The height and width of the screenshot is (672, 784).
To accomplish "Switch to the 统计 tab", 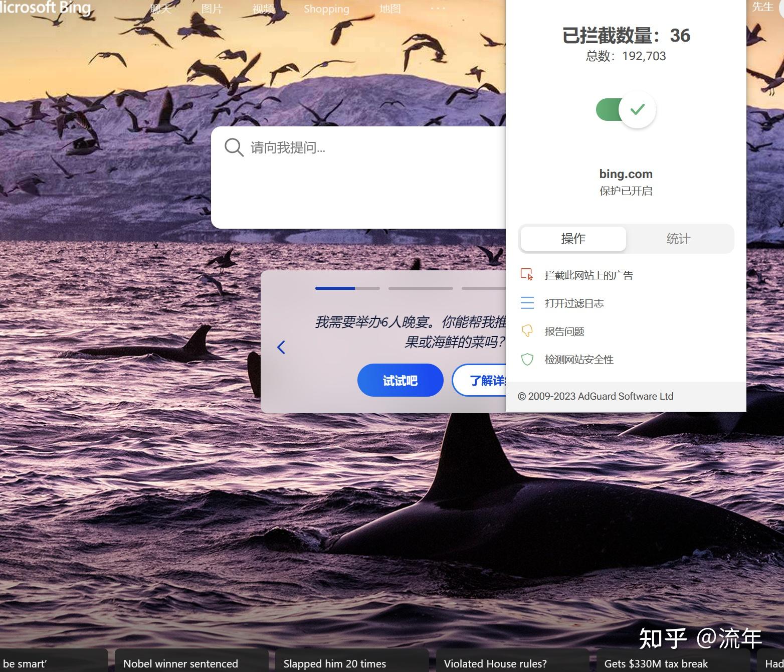I will tap(679, 239).
